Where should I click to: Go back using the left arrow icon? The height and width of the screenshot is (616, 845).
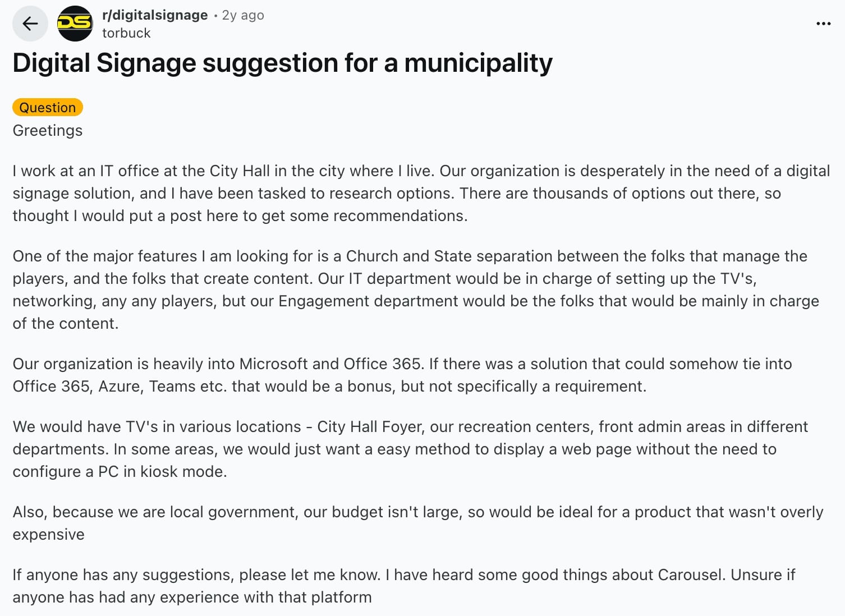click(30, 23)
